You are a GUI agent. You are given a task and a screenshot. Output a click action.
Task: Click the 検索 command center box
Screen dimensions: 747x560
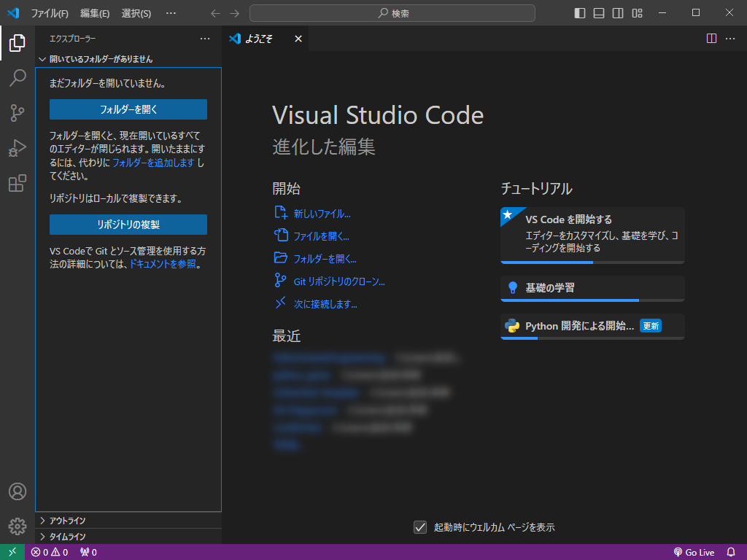tap(392, 13)
